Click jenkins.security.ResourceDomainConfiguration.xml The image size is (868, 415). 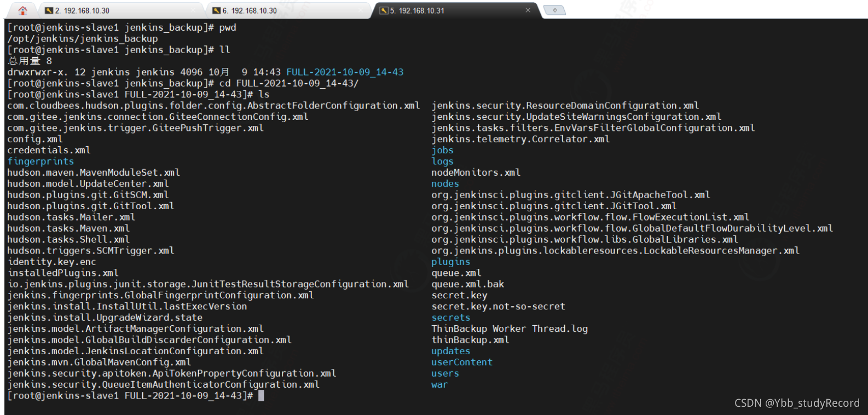click(565, 106)
